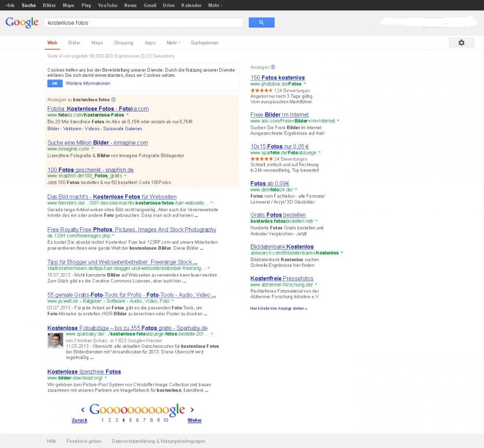The width and height of the screenshot is (484, 448).
Task: Open 'Gratis Fotos bestellen' ad
Action: pos(278,215)
